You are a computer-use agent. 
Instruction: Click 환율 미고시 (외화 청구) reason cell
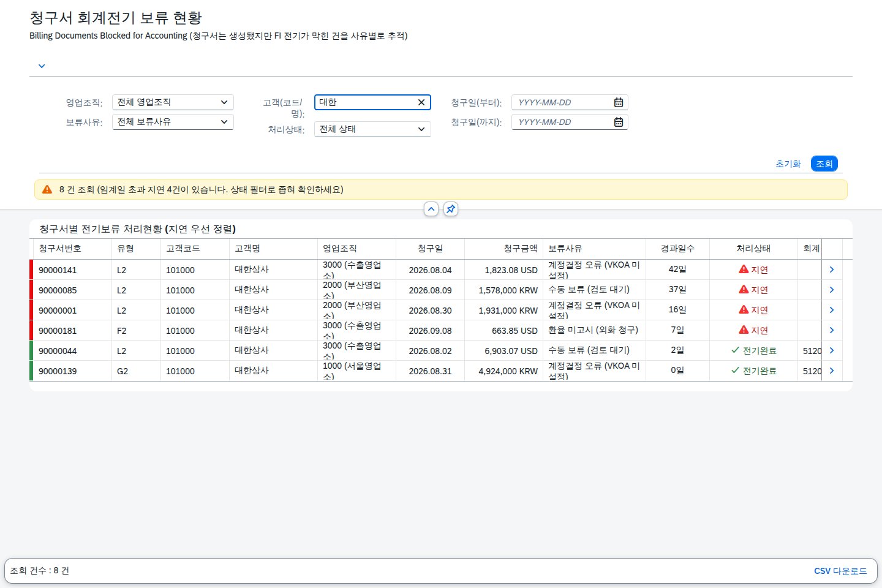[593, 330]
